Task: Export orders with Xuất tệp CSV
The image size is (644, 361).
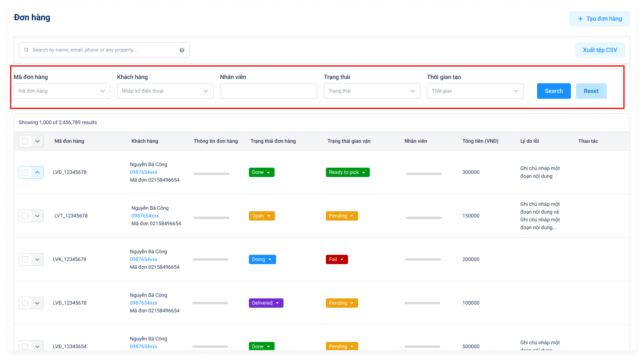Action: click(x=600, y=50)
